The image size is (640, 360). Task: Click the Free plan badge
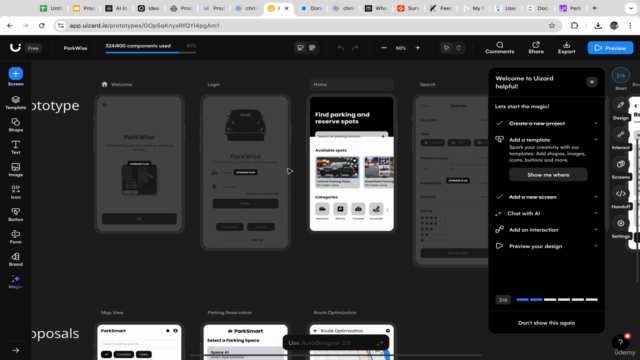click(x=33, y=48)
